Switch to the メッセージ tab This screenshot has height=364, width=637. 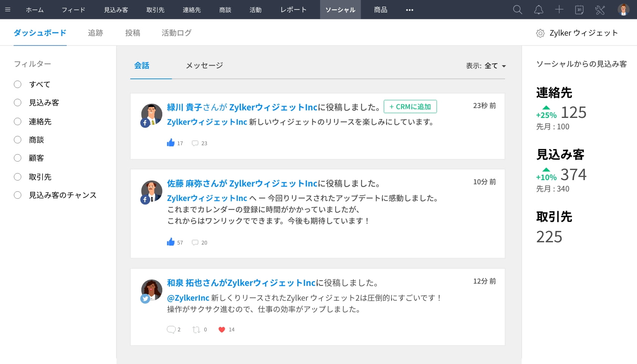coord(204,66)
